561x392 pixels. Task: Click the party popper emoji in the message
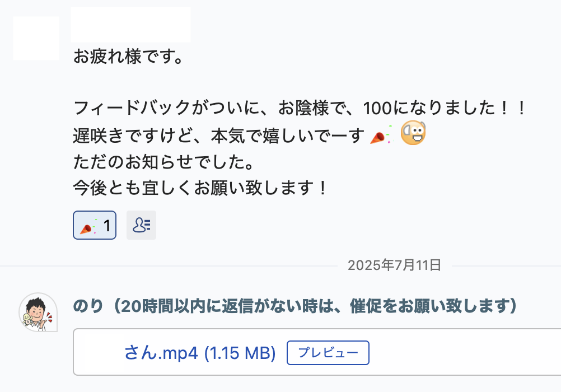tap(381, 136)
